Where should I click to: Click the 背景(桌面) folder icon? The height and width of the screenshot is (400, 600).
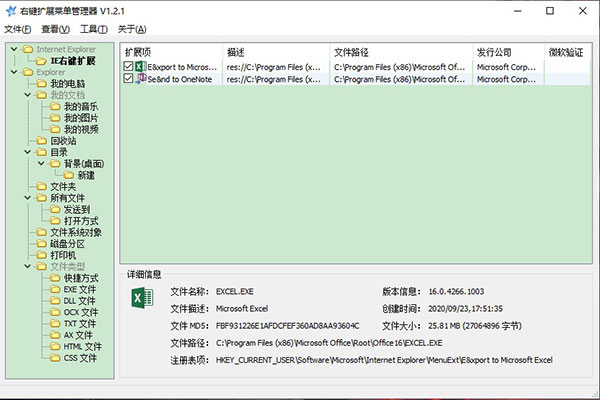55,163
